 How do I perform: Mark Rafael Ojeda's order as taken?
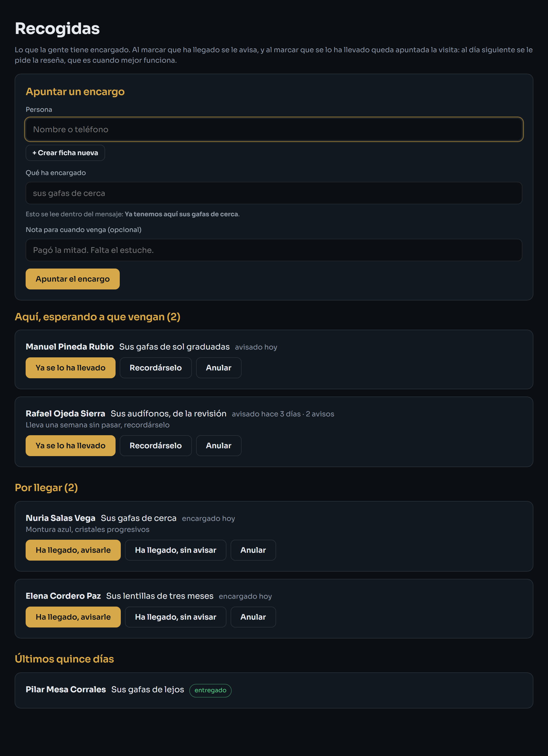tap(71, 446)
